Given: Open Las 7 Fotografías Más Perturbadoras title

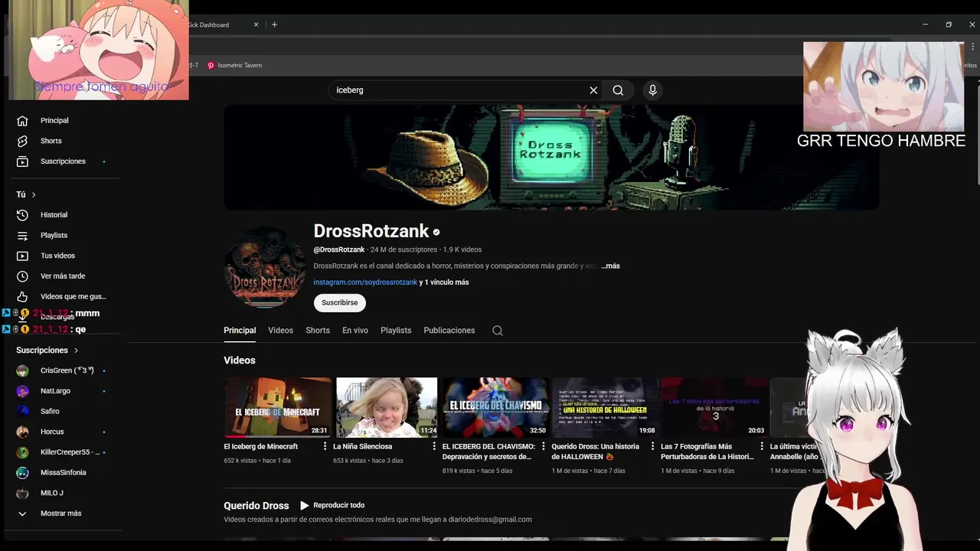Looking at the screenshot, I should (707, 452).
